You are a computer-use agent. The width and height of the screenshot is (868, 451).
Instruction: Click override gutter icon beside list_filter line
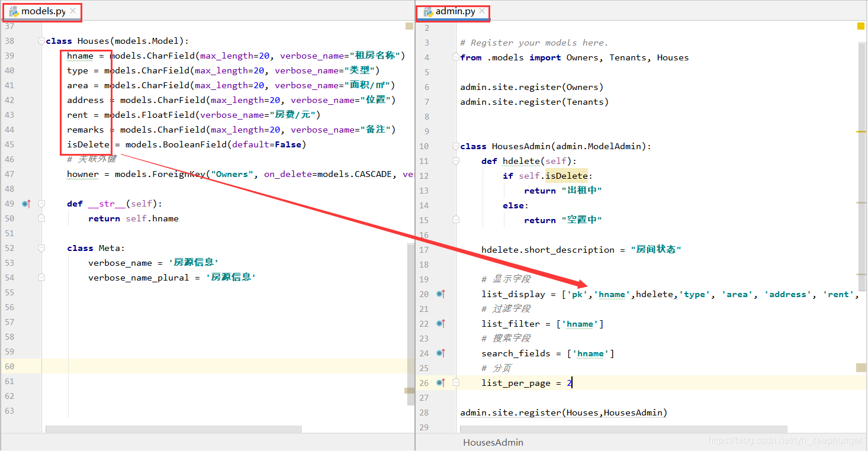pos(440,323)
